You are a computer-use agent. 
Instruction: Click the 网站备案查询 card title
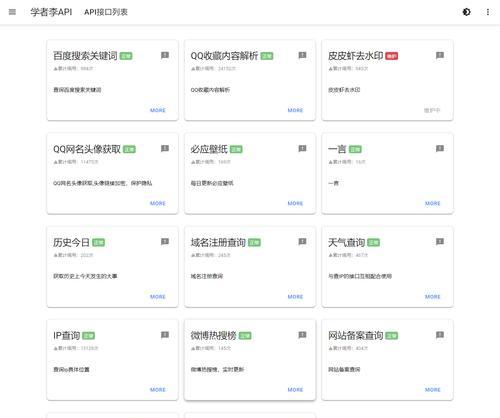(x=356, y=335)
